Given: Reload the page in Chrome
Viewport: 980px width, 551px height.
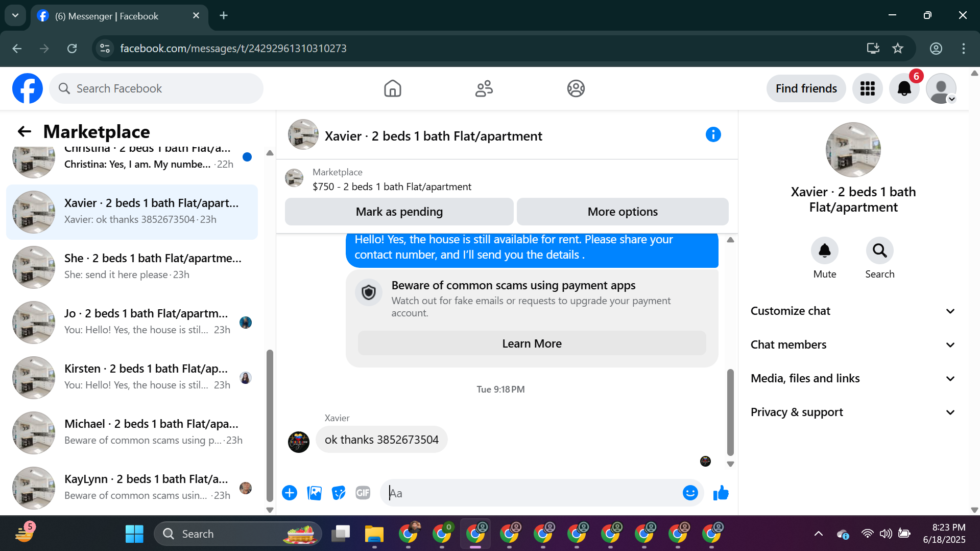Looking at the screenshot, I should pos(72,49).
